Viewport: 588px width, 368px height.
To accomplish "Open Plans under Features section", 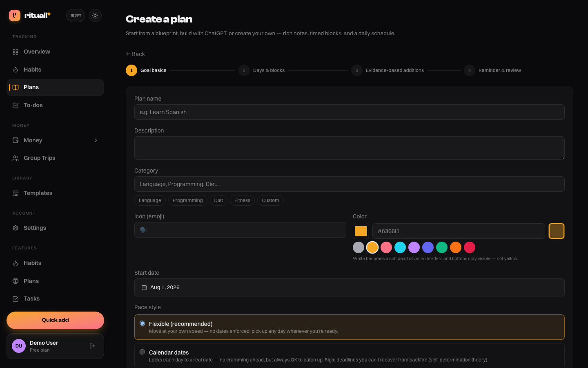I will [55, 281].
